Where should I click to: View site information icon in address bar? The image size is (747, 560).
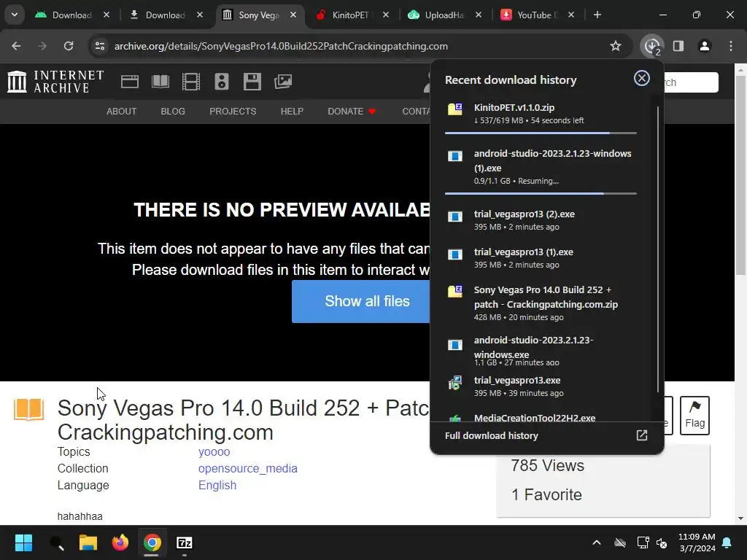100,46
